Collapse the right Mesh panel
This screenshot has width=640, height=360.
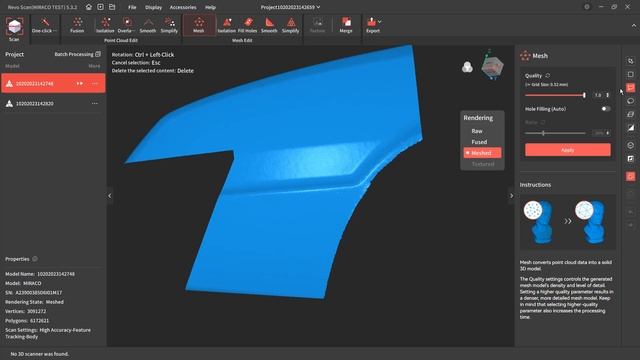[511, 196]
